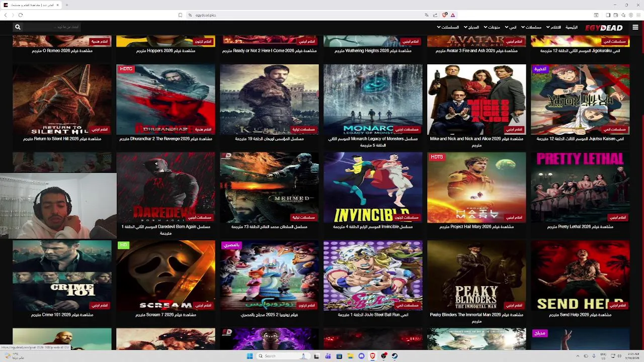
Task: Open Steam from the taskbar
Action: pyautogui.click(x=395, y=356)
